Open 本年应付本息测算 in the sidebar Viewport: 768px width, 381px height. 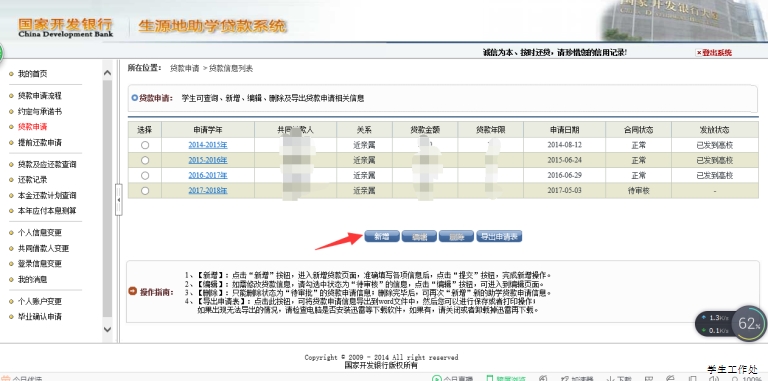point(47,211)
